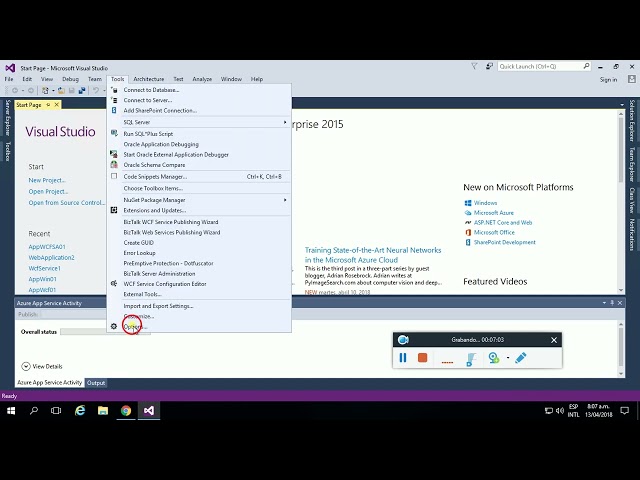
Task: Click the Navigate Forward toolbar icon
Action: pos(31,90)
